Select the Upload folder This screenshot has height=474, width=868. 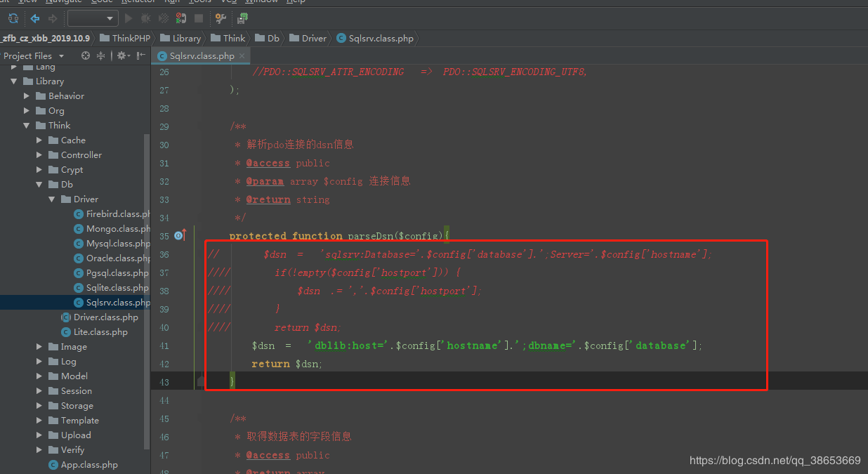coord(76,435)
